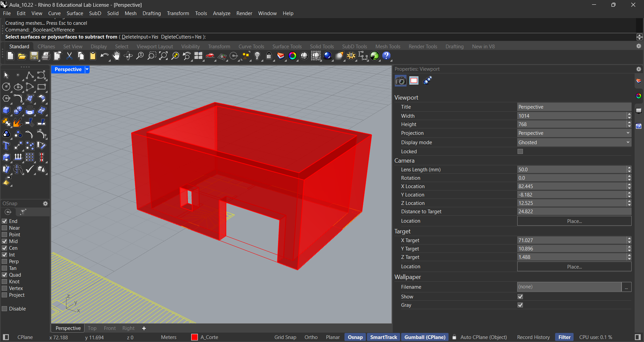Toggle the viewport Locked checkbox
The width and height of the screenshot is (644, 342).
(x=520, y=152)
